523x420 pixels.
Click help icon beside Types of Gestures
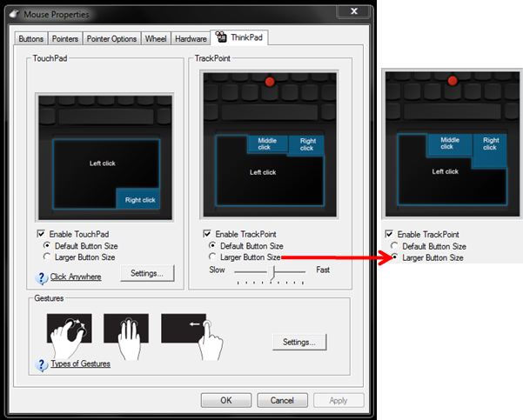(42, 364)
